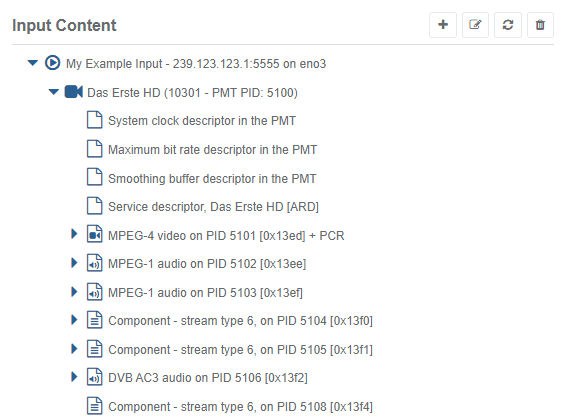Image resolution: width=562 pixels, height=419 pixels.
Task: Expand MPEG-1 audio on PID 5103
Action: pos(74,291)
